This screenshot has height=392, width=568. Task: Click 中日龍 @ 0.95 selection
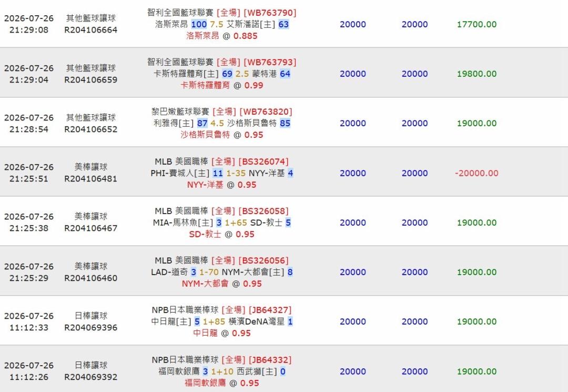click(222, 333)
